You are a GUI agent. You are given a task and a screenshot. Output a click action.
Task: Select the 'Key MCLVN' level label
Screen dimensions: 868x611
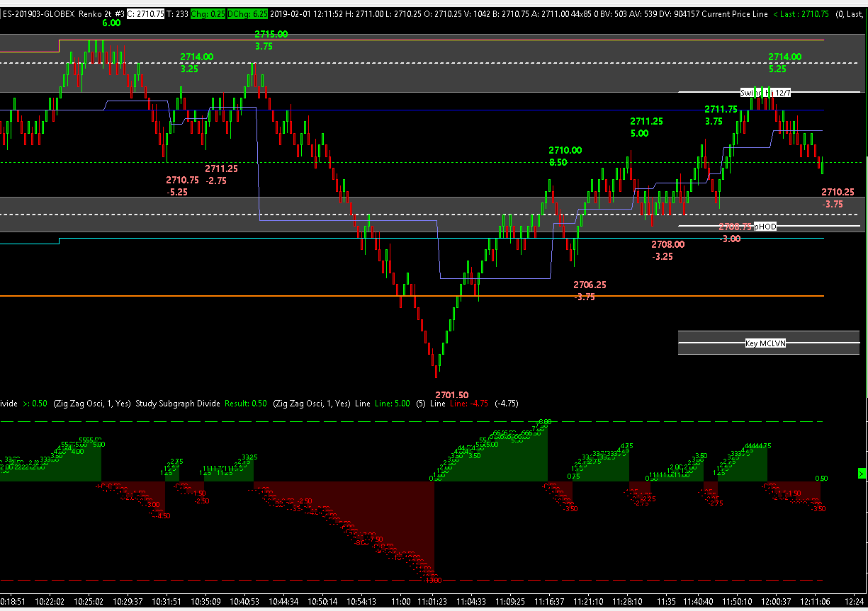tap(766, 343)
